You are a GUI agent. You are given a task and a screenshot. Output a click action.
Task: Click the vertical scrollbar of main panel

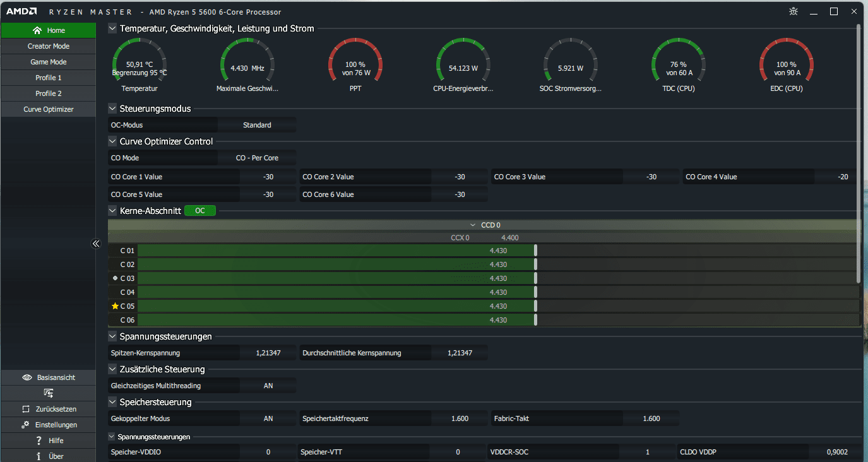tap(859, 153)
